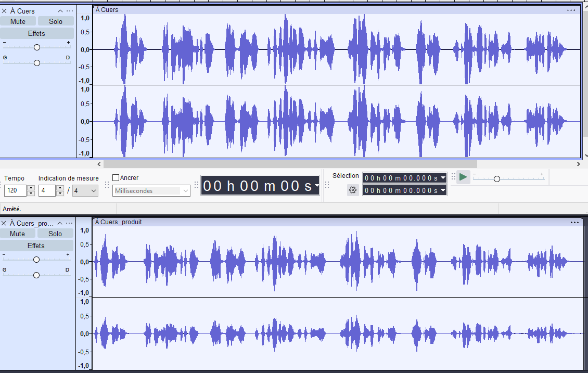Open À Cuers_produit track panel options menu
588x373 pixels.
coord(69,223)
